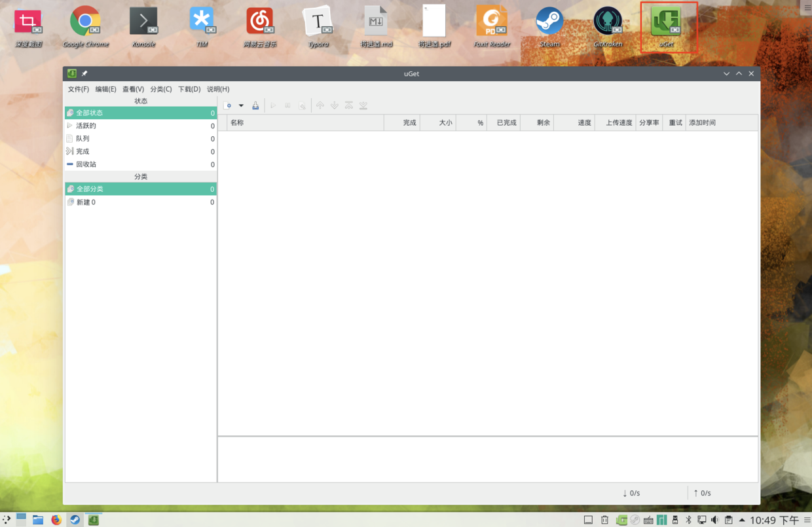
Task: Select the 新建 0 category
Action: 141,202
